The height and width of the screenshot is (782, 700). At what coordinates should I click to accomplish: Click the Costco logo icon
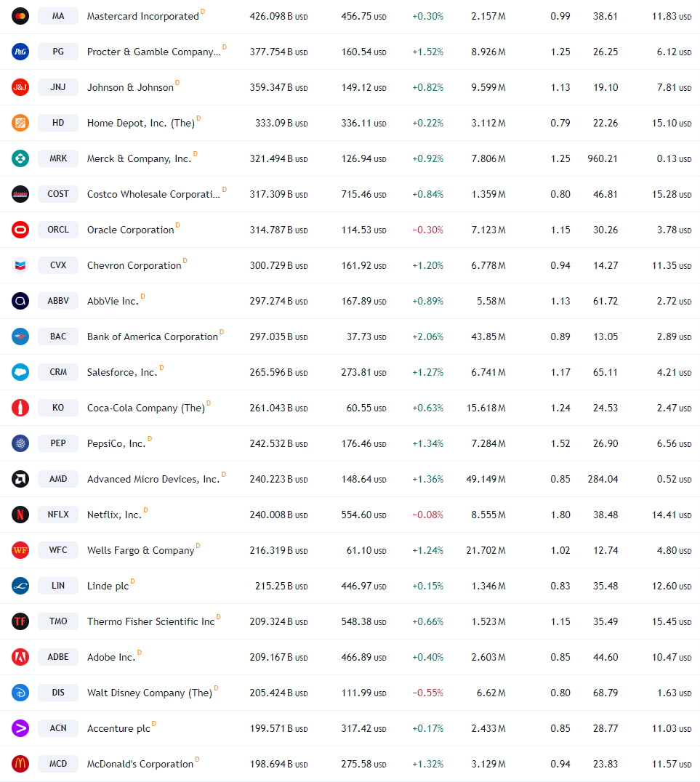20,194
